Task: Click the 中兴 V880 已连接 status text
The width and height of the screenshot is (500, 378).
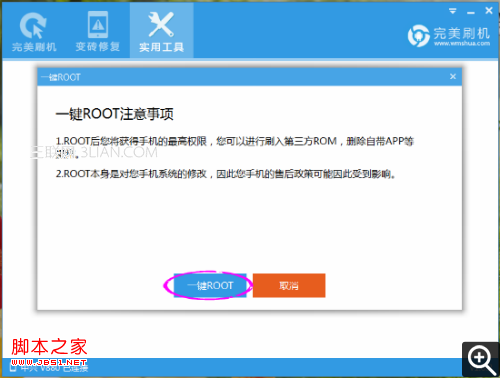Action: click(x=54, y=368)
